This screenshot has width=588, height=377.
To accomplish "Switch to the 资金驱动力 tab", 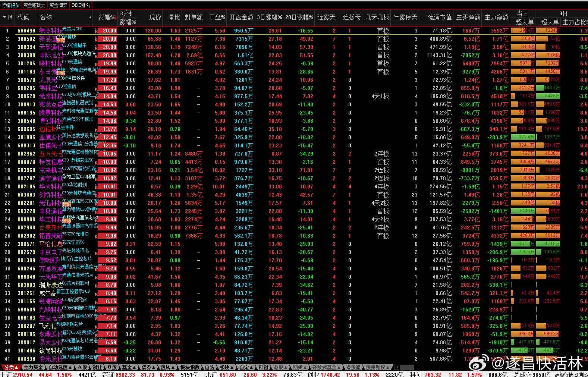I will [34, 5].
